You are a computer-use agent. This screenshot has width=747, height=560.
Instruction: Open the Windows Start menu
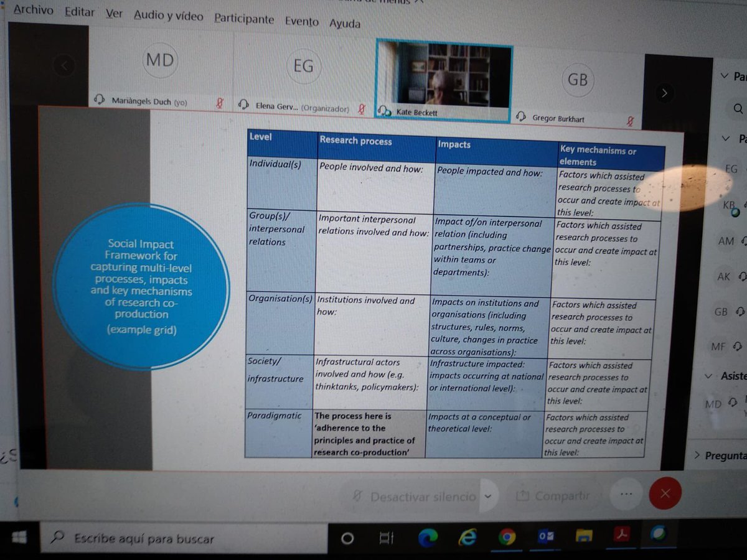click(x=19, y=537)
